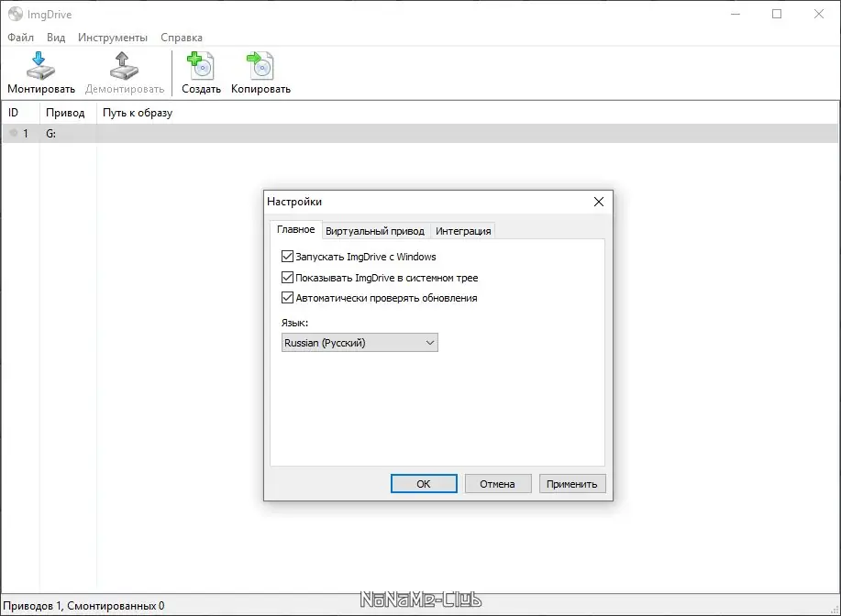Open the Файл menu

click(x=20, y=38)
